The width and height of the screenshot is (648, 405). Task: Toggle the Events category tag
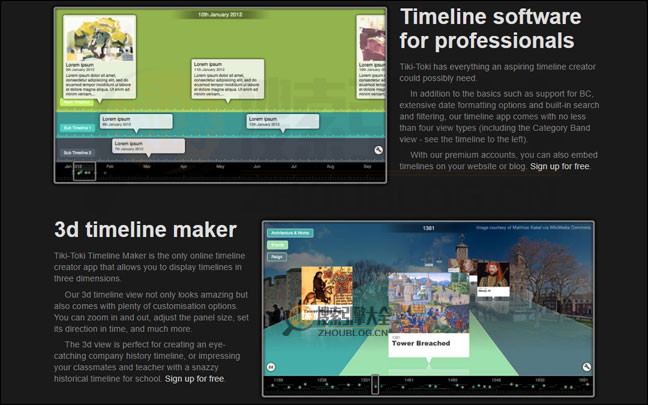pyautogui.click(x=277, y=245)
